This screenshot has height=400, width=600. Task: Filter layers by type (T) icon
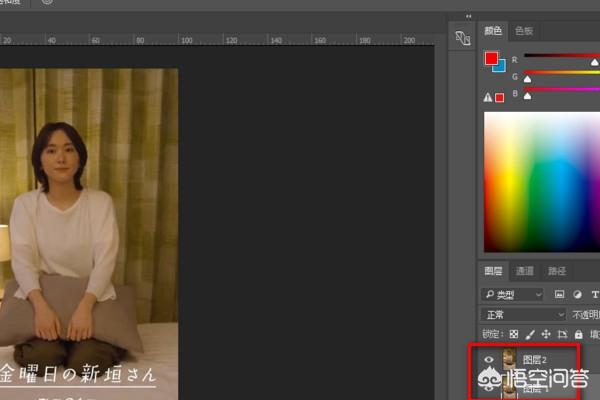(594, 294)
